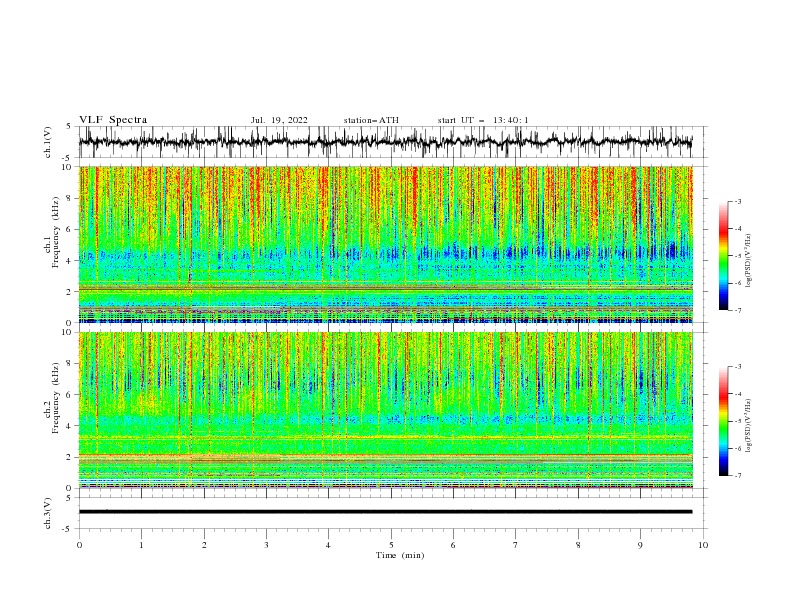Click the ch.2 color scale bar
The width and height of the screenshot is (792, 612).
pyautogui.click(x=723, y=421)
